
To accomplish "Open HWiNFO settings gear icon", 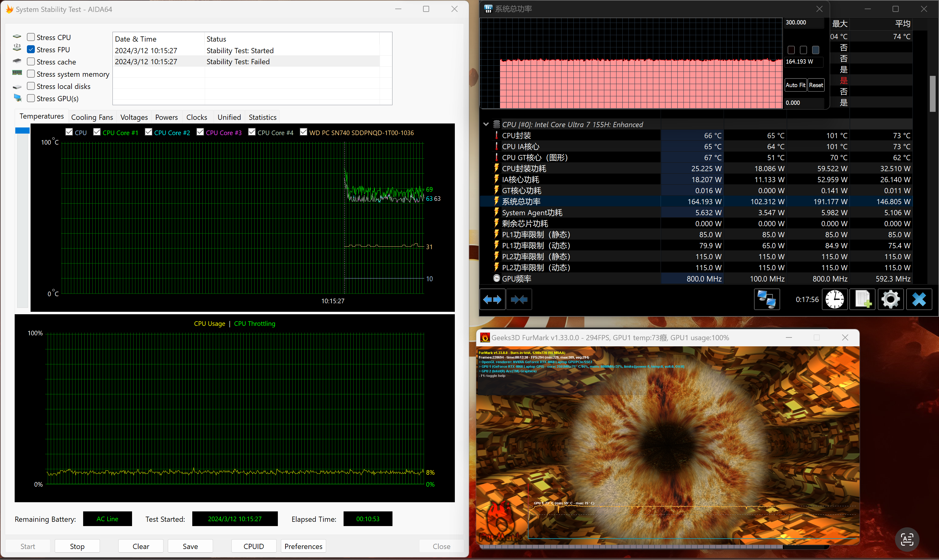I will [891, 300].
